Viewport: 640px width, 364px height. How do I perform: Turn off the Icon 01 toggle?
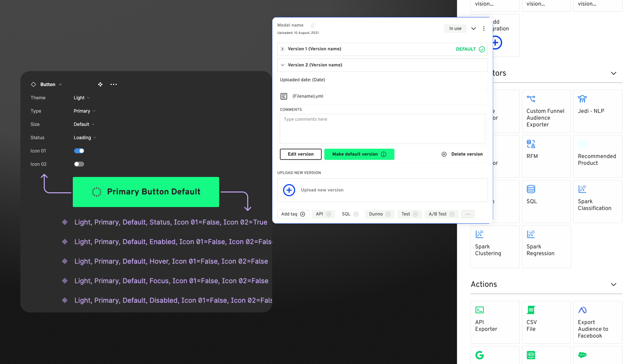[x=79, y=151]
